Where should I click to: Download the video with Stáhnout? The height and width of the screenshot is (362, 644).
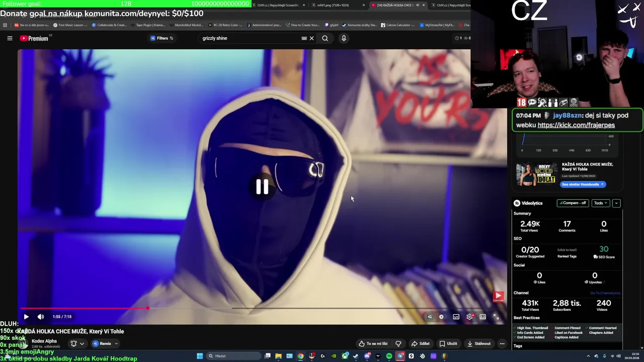(478, 344)
